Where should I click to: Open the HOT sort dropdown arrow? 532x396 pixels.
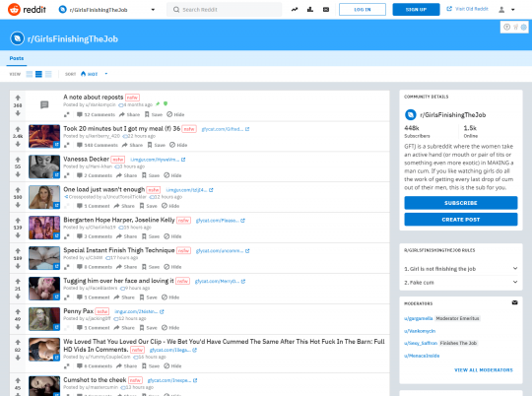click(106, 74)
